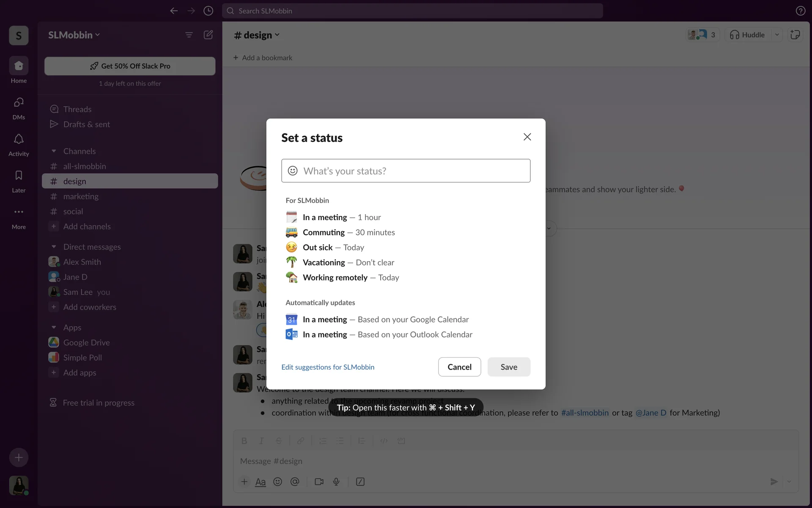Collapse the Direct messages section
Viewport: 812px width, 508px height.
tap(54, 247)
